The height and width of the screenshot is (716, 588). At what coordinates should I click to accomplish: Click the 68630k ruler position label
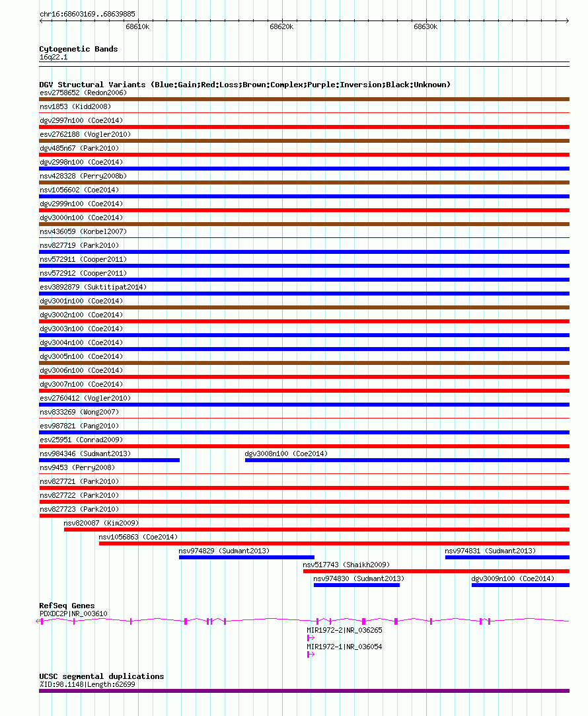425,26
